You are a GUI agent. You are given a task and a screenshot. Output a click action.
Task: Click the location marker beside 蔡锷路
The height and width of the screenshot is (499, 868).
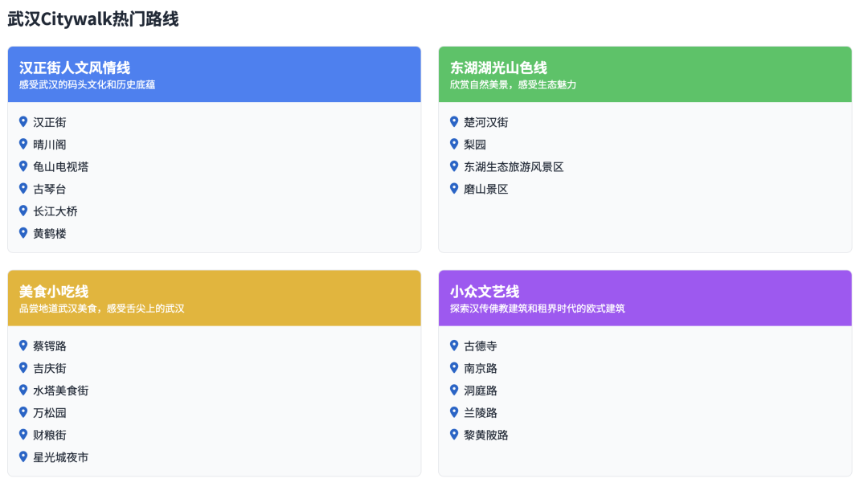(x=23, y=346)
